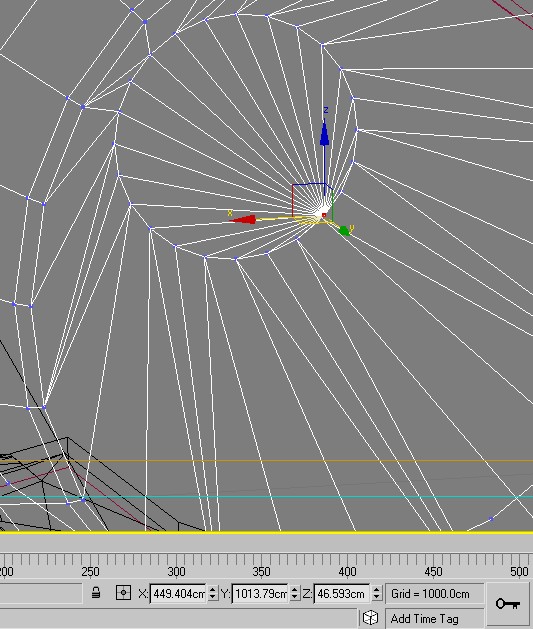Click the Z coordinate spinner arrows
Image resolution: width=533 pixels, height=629 pixels.
pyautogui.click(x=376, y=593)
